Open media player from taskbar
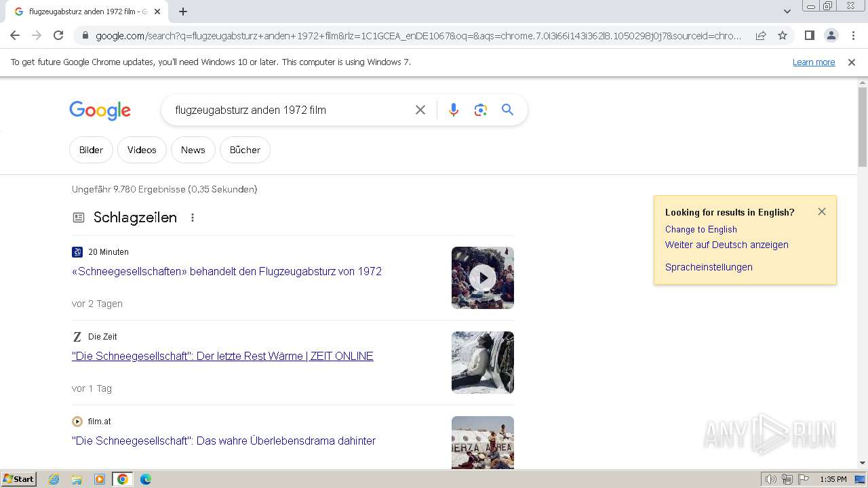Viewport: 868px width, 488px height. pyautogui.click(x=100, y=479)
